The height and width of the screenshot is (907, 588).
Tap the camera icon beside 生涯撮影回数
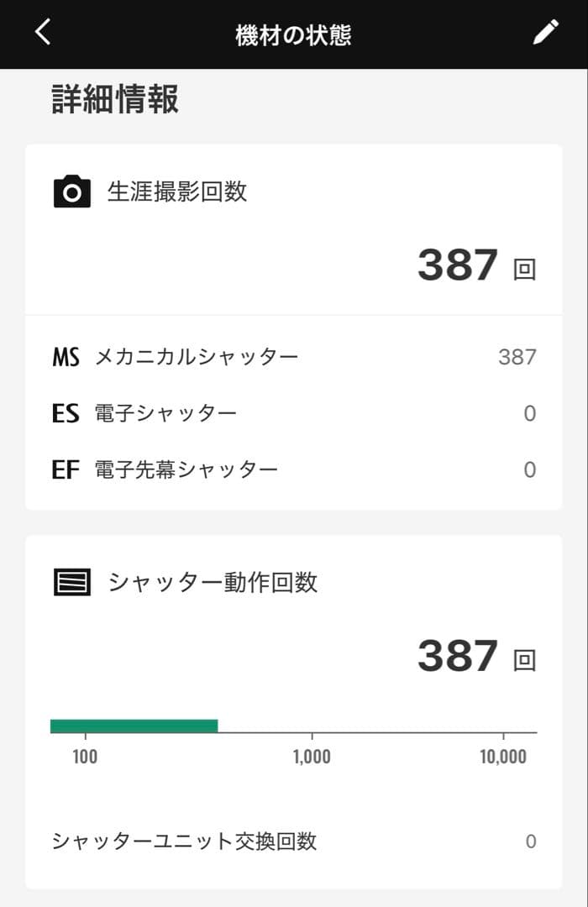coord(72,191)
